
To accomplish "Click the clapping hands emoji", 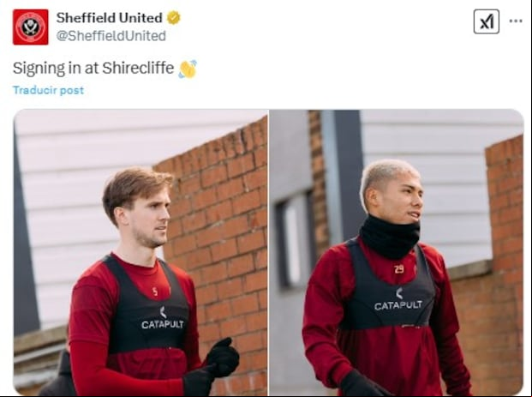I will (188, 69).
